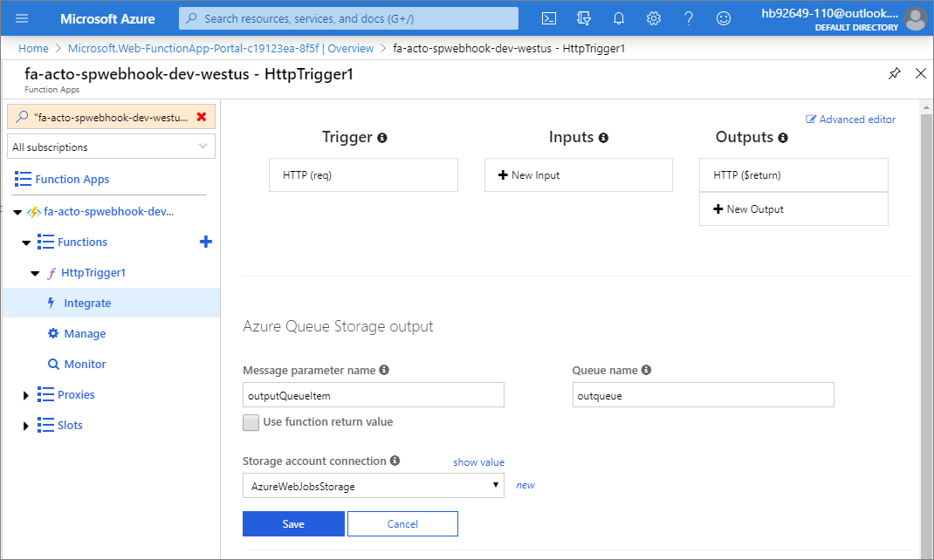This screenshot has width=934, height=560.
Task: Focus the Message parameter name field
Action: click(374, 395)
